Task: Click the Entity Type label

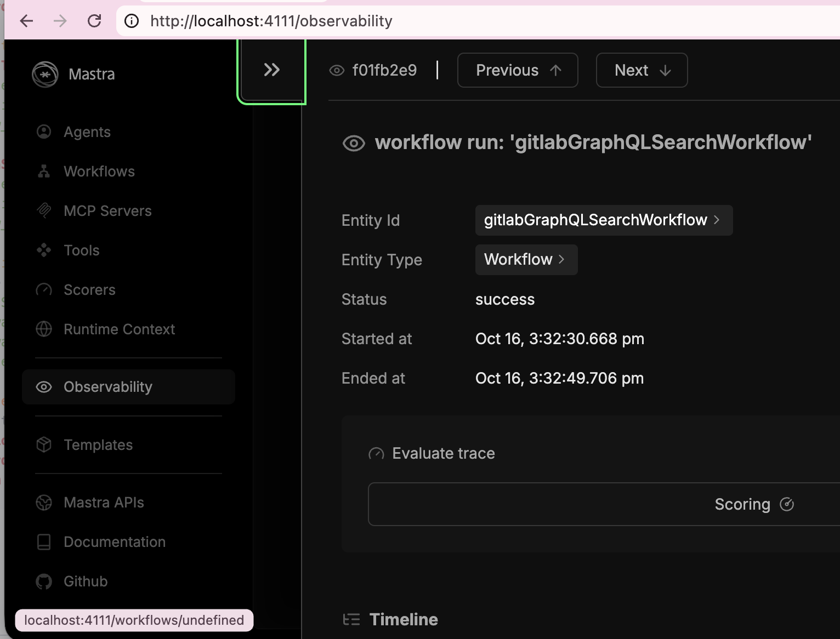Action: [382, 260]
